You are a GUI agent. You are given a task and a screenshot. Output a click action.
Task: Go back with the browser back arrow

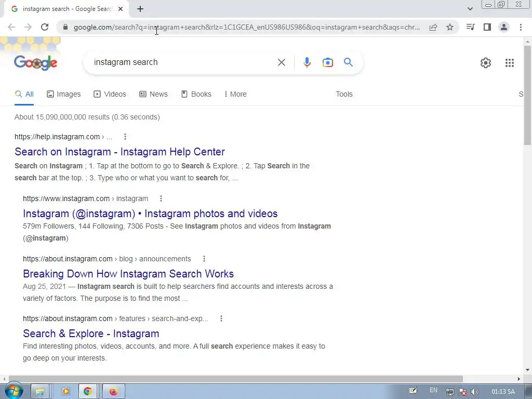11,27
